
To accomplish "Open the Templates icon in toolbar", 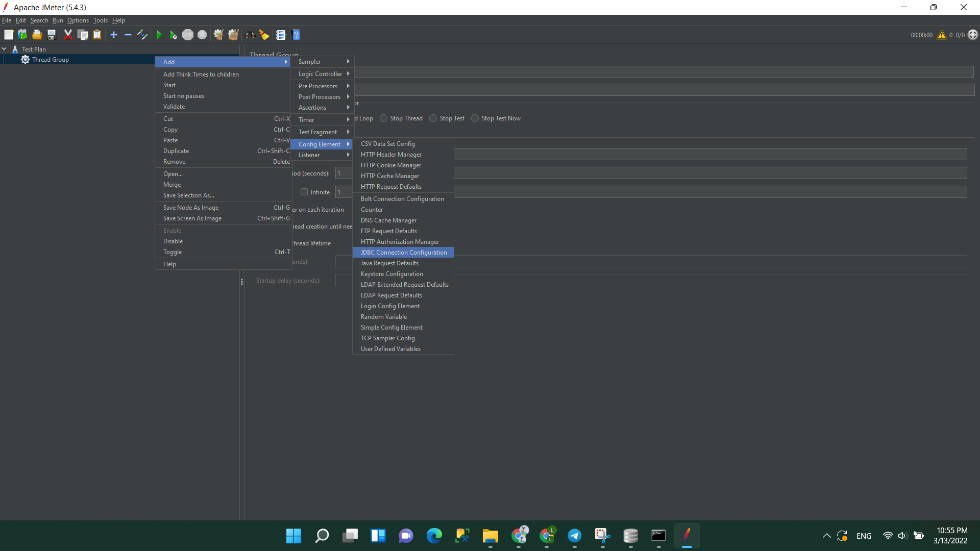I will (22, 35).
